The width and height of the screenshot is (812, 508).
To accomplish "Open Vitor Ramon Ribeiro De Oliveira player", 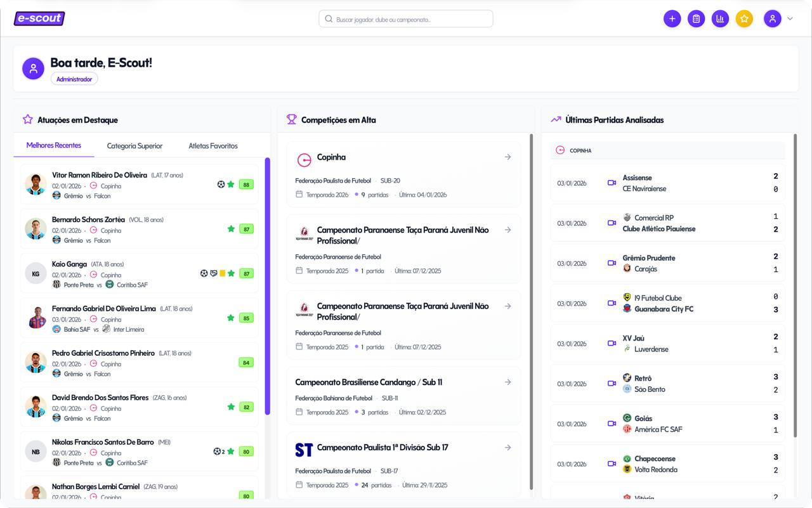I will pyautogui.click(x=100, y=175).
